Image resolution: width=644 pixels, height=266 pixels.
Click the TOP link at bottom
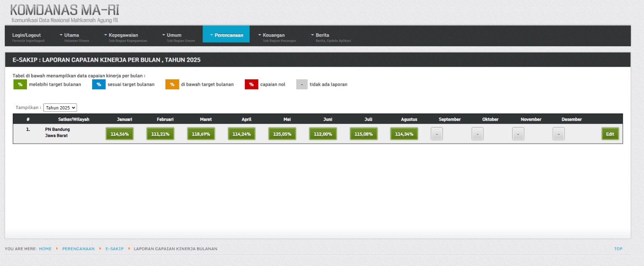[618, 249]
